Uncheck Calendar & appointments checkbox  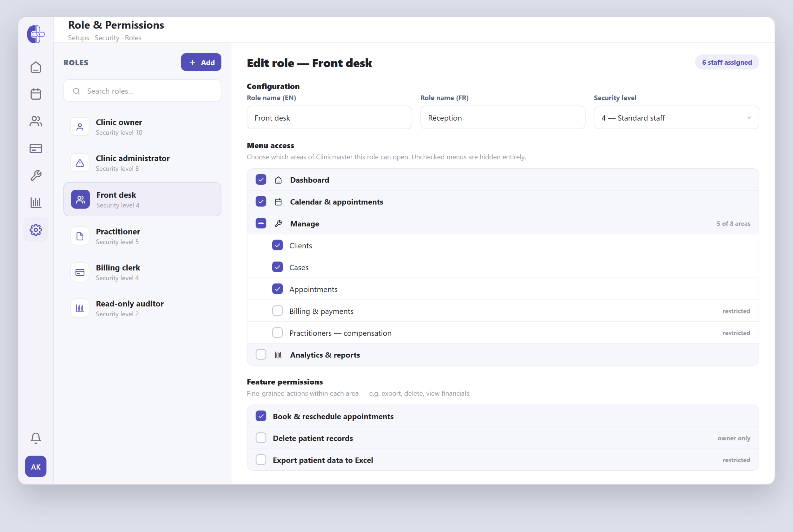[x=261, y=201]
